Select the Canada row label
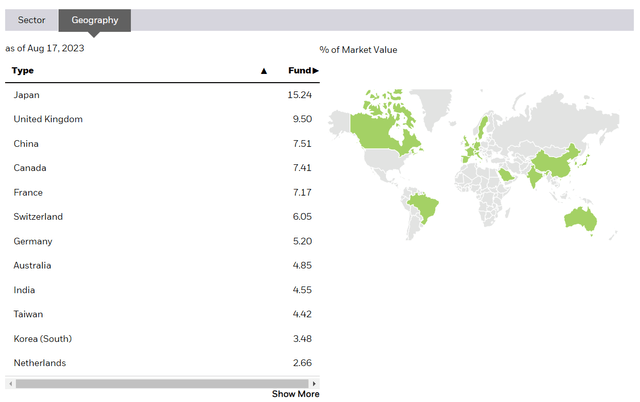 pyautogui.click(x=30, y=168)
